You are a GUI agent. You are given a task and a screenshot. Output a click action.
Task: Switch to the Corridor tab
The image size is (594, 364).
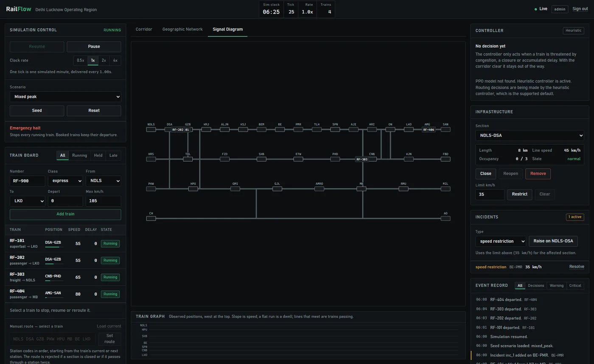pos(144,30)
